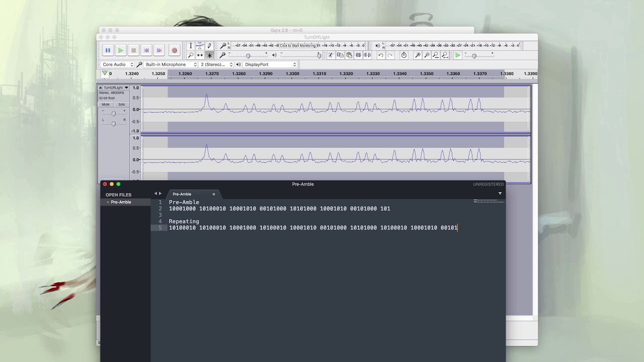The width and height of the screenshot is (644, 362).
Task: Click the next-tab right arrow
Action: click(160, 194)
